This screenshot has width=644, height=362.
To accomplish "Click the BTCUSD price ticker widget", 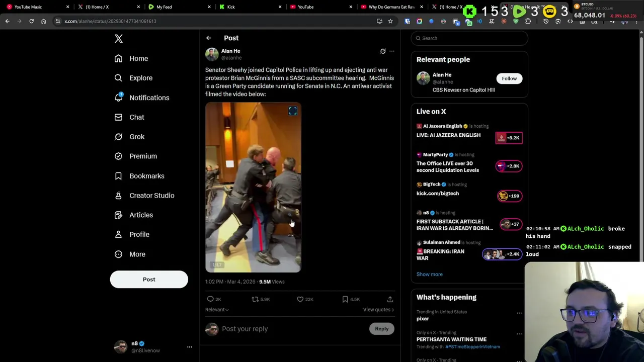I will [607, 10].
